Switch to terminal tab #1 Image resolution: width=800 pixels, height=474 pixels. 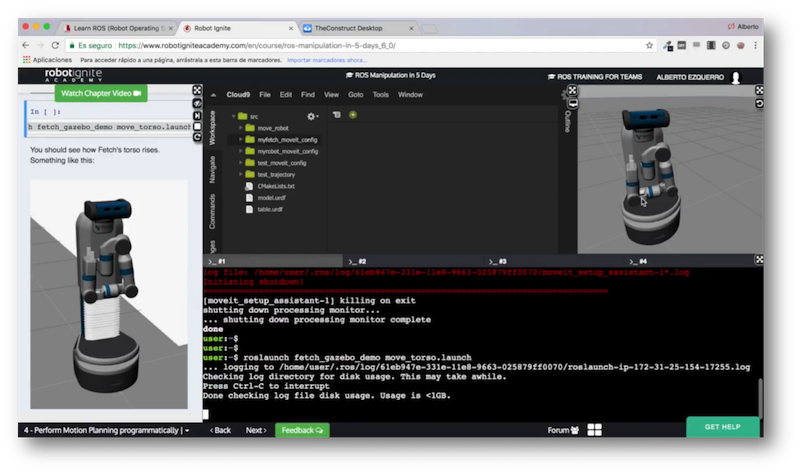[273, 261]
